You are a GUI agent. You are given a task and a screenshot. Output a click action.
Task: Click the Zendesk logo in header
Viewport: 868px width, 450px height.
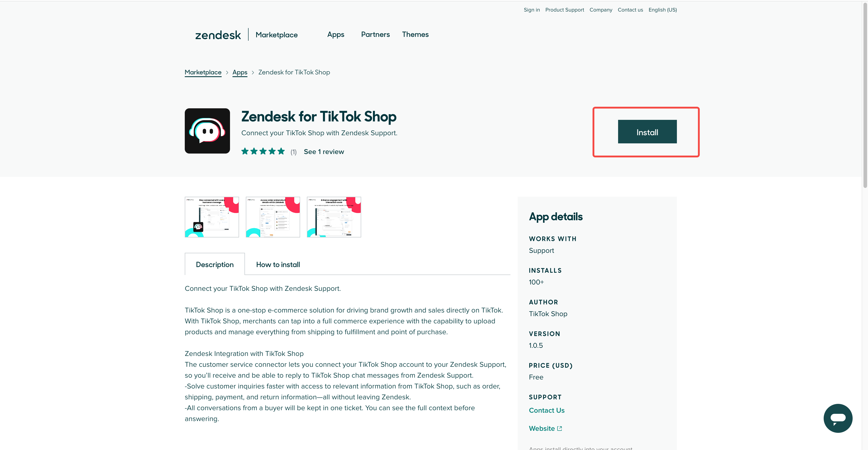tap(218, 35)
